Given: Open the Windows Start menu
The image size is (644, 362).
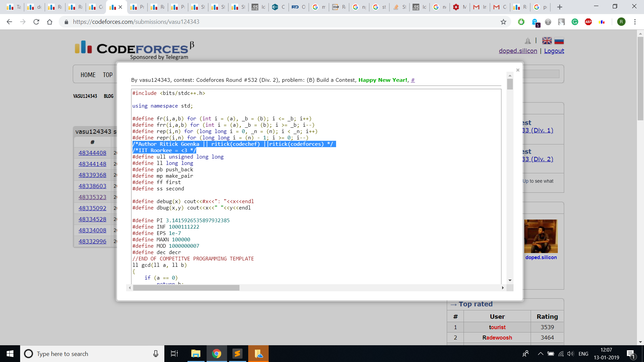Looking at the screenshot, I should pyautogui.click(x=10, y=354).
